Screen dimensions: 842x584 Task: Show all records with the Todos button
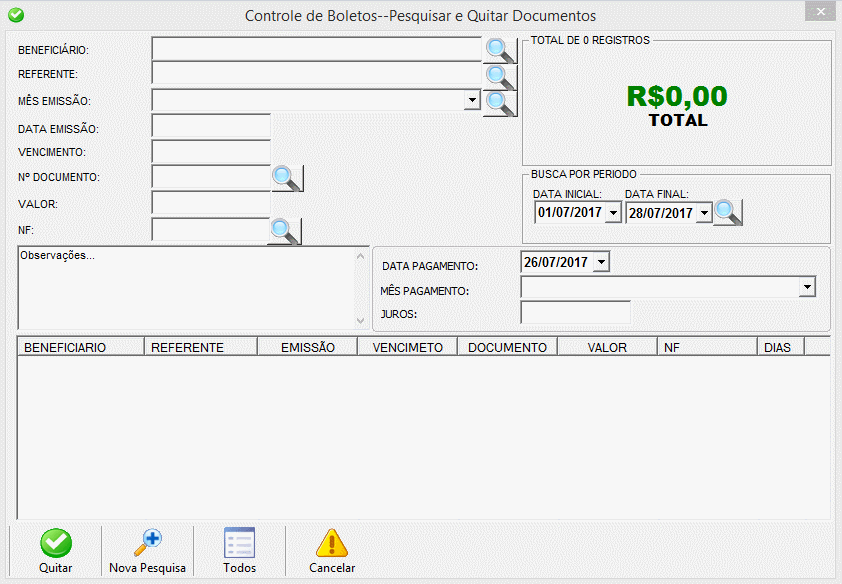tap(239, 551)
